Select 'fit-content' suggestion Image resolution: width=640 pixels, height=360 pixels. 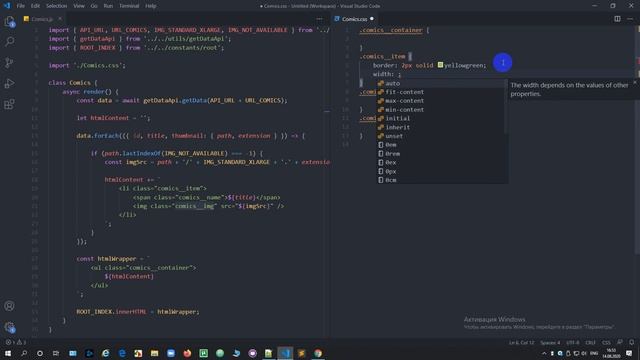coord(442,92)
